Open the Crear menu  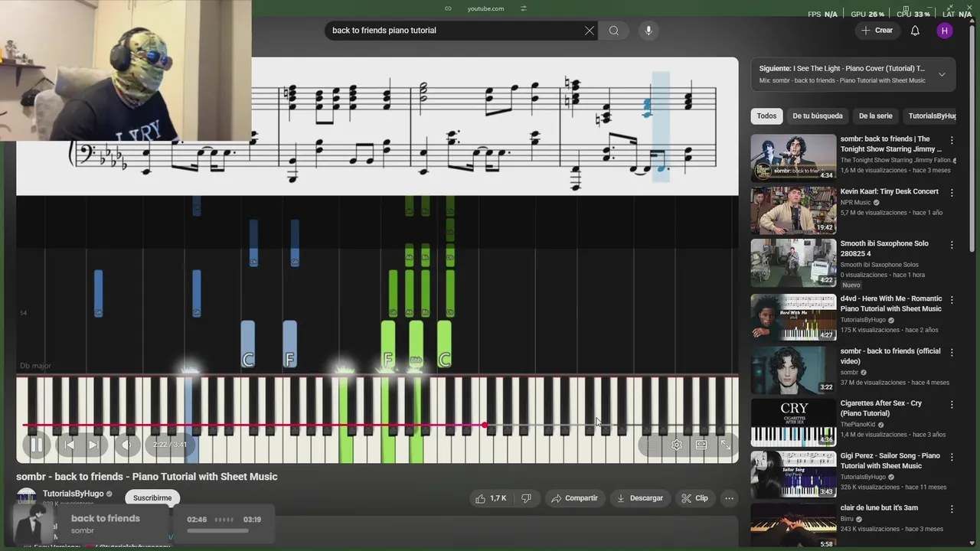[877, 31]
